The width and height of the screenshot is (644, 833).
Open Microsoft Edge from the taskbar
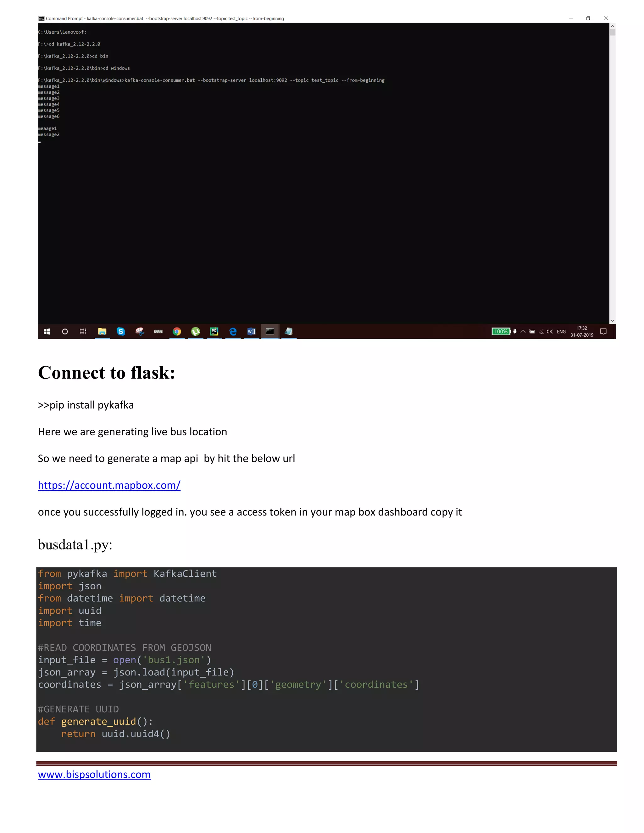[233, 331]
